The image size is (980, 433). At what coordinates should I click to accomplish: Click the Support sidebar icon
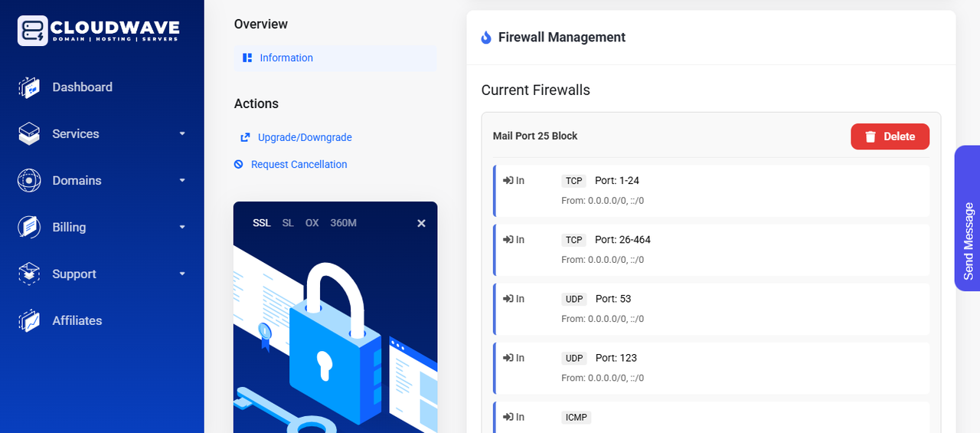(29, 274)
